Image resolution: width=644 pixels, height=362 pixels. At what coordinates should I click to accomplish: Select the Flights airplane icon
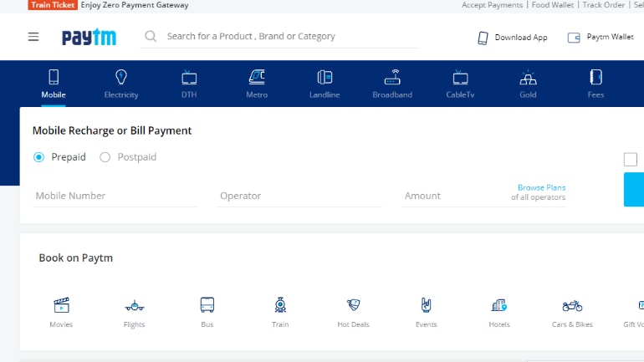134,305
